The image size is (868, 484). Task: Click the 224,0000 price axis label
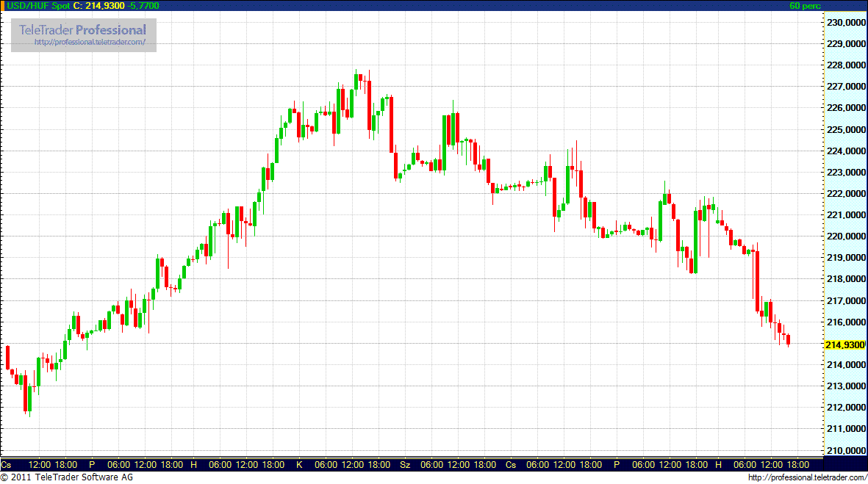pyautogui.click(x=846, y=151)
